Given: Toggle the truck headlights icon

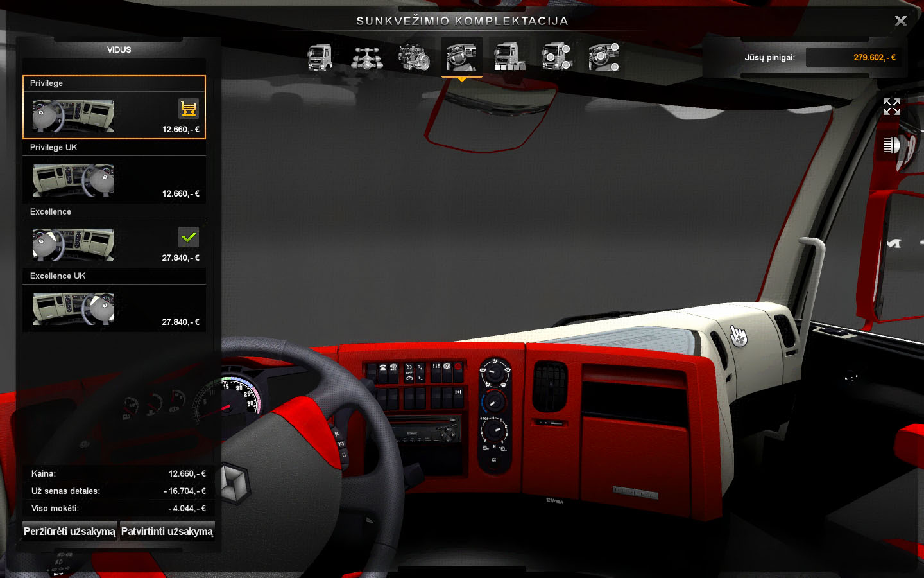Looking at the screenshot, I should pos(891,146).
